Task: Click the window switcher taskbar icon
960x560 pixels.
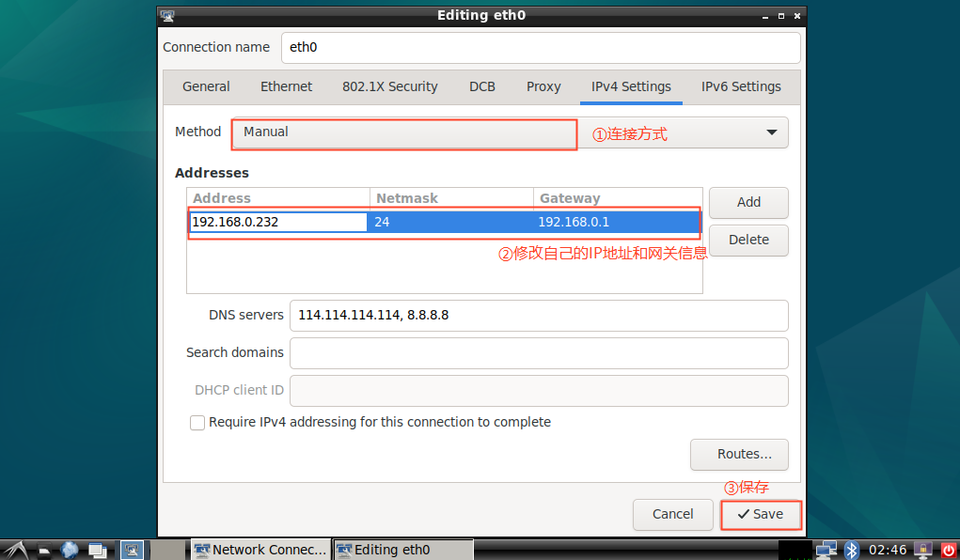Action: tap(98, 551)
